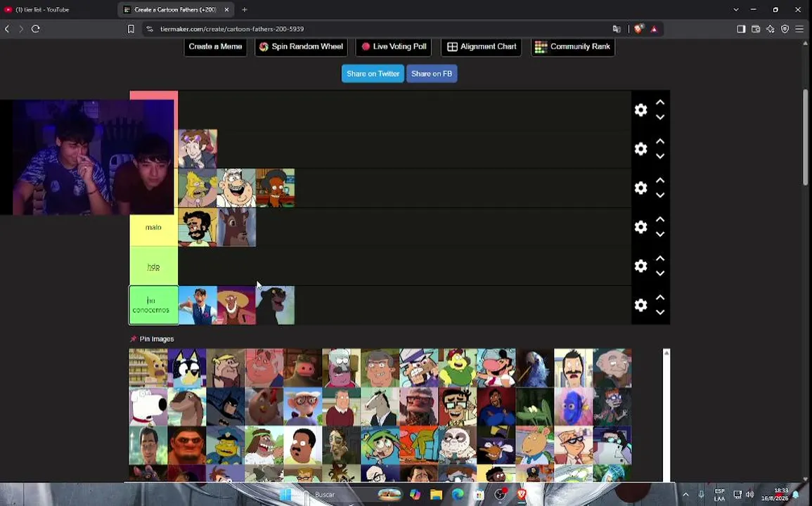The width and height of the screenshot is (812, 506).
Task: Bookmark this page
Action: [x=131, y=29]
